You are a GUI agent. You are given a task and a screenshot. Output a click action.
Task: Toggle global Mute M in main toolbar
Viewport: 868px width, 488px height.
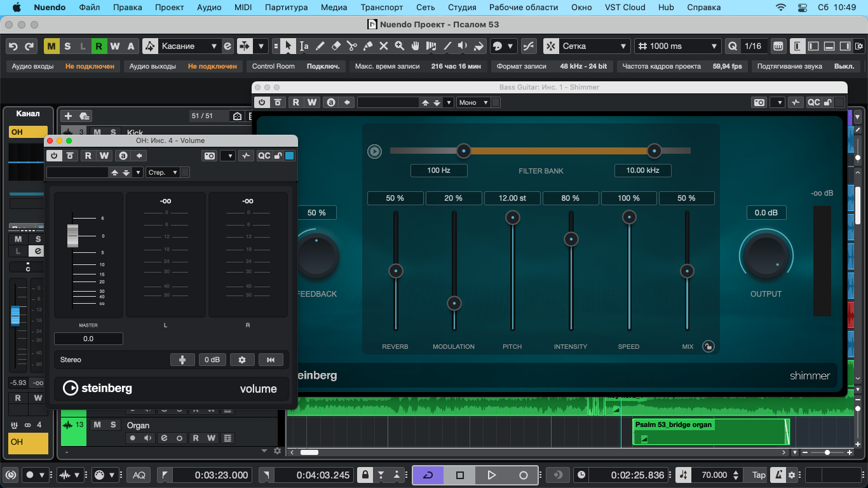pyautogui.click(x=51, y=46)
